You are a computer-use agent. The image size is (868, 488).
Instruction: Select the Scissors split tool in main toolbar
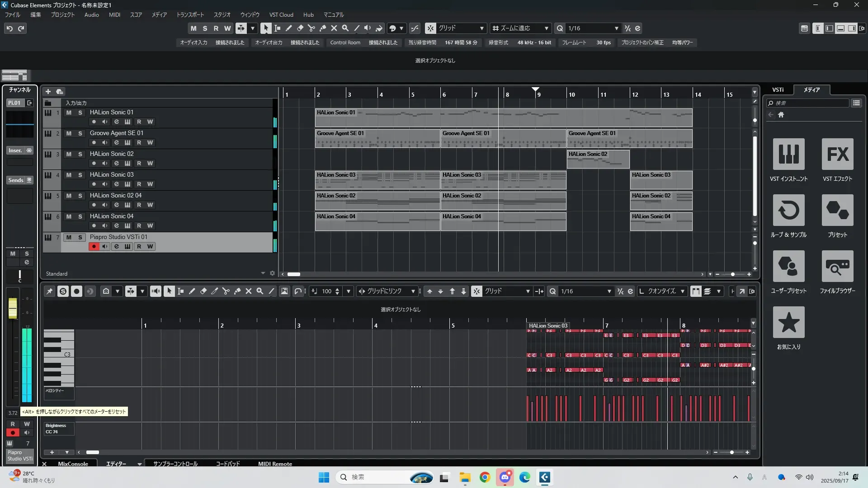[x=311, y=28]
